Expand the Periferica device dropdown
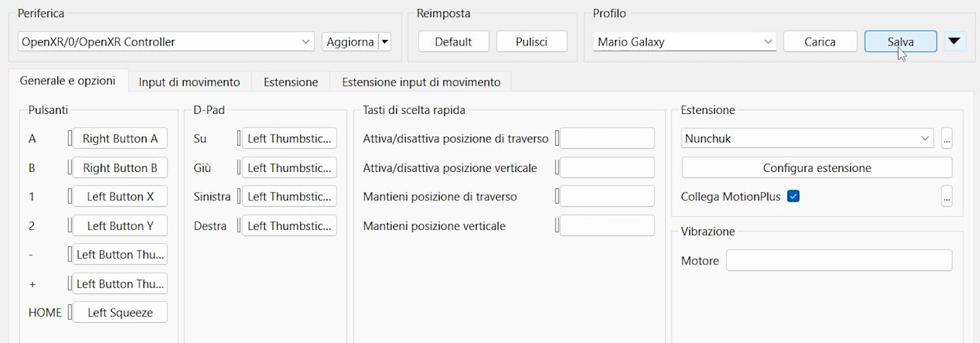The width and height of the screenshot is (980, 343). coord(166,41)
